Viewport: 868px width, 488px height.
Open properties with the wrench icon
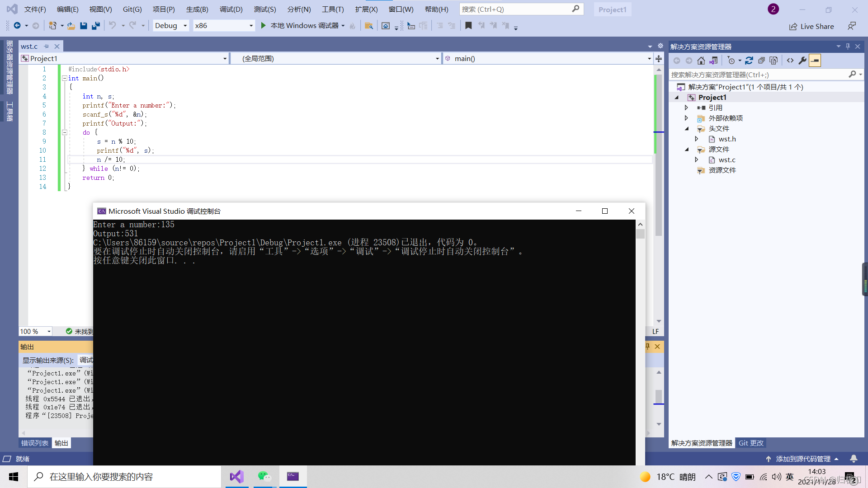click(802, 61)
